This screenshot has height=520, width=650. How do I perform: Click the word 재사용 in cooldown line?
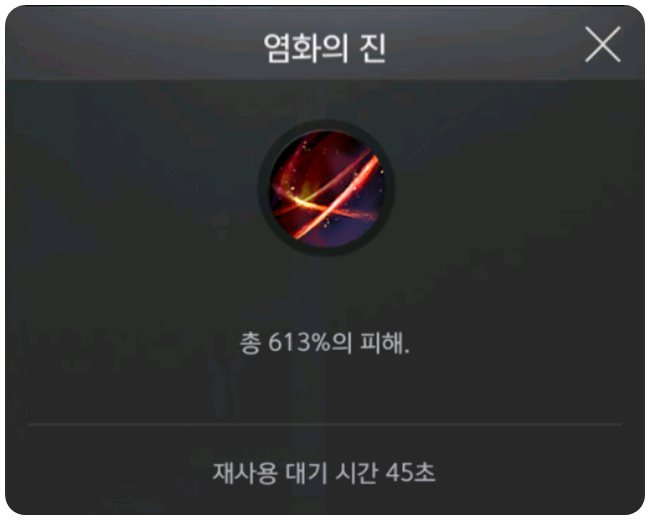pyautogui.click(x=245, y=473)
